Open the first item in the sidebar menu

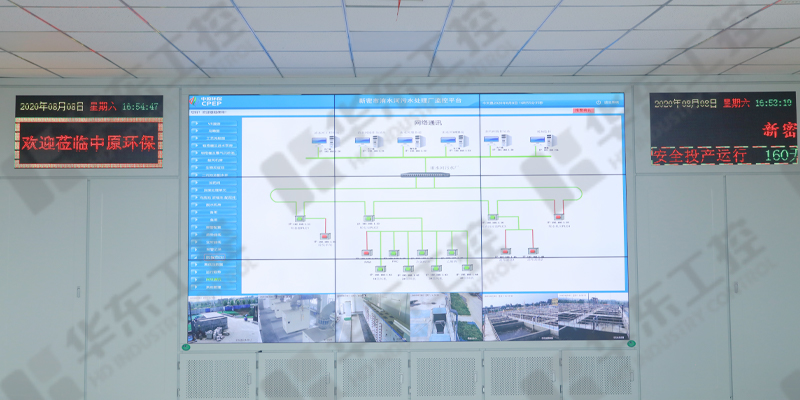point(212,123)
